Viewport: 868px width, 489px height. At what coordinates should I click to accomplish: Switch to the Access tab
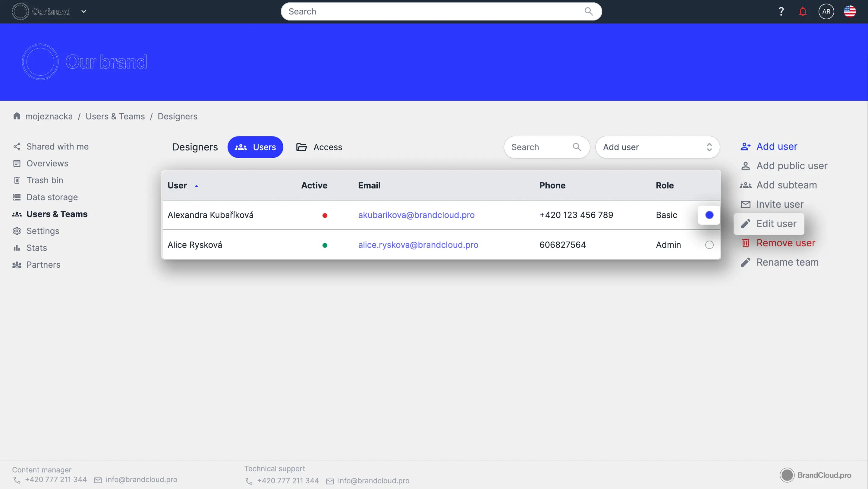click(319, 147)
